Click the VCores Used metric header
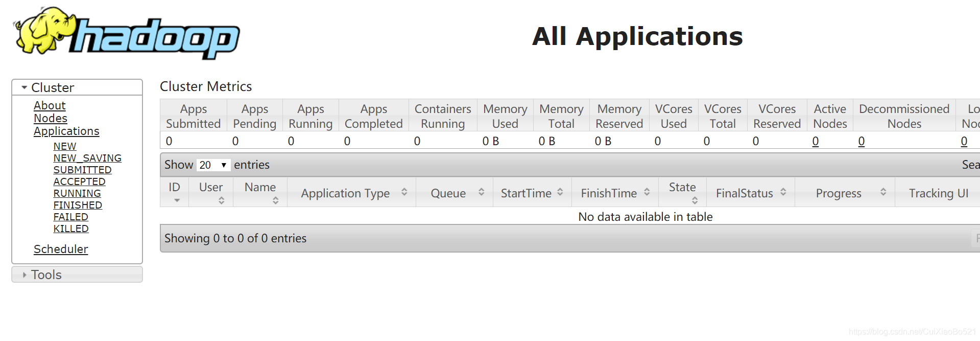The height and width of the screenshot is (341, 980). (x=674, y=116)
